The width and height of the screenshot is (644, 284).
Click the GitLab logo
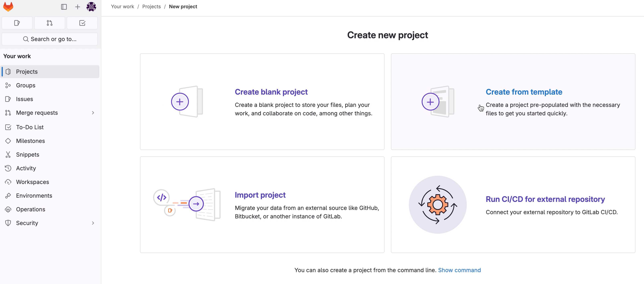(8, 7)
